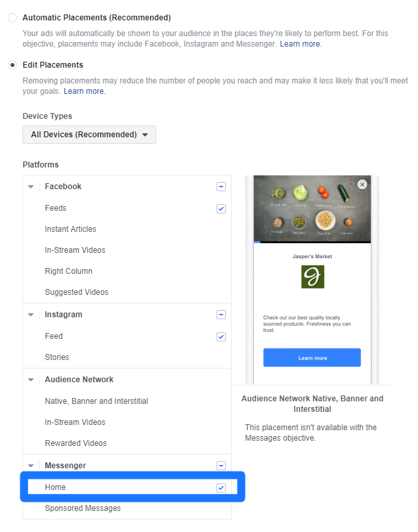
Task: Collapse the Audience Network section
Action: tap(31, 380)
